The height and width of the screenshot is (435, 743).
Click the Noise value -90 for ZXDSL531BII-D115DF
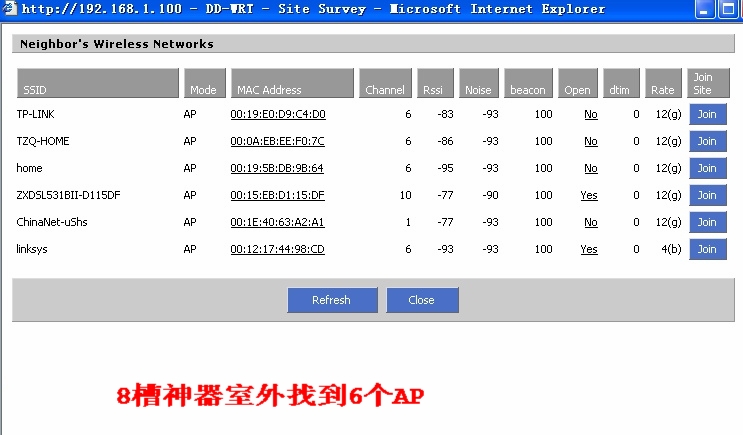pyautogui.click(x=490, y=195)
